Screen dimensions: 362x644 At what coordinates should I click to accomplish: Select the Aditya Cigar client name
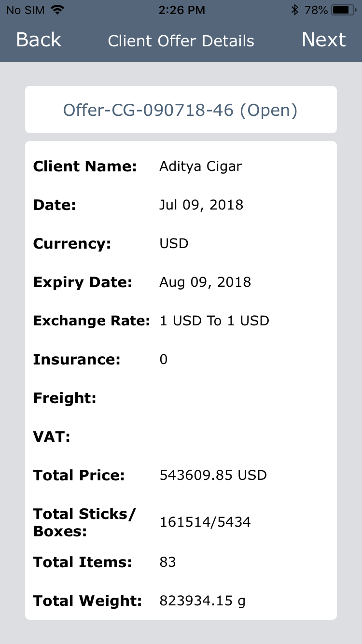[200, 167]
